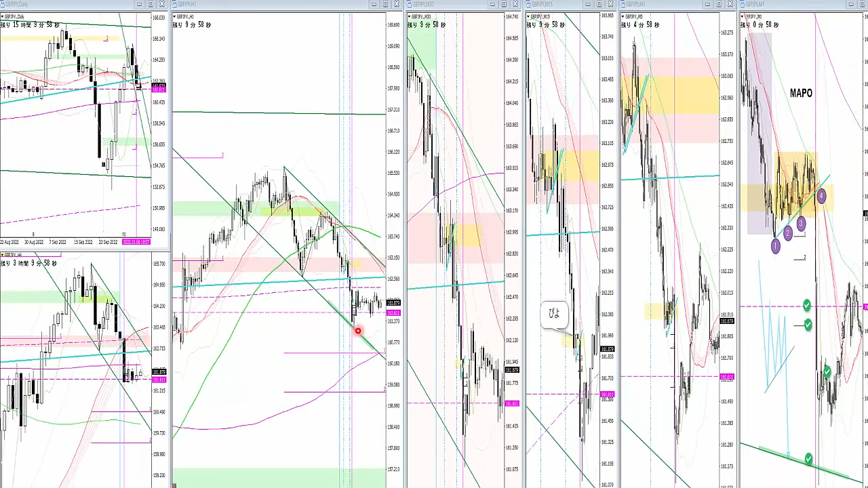
Task: Click the ぴよ badge on the M15 chart
Action: [554, 314]
